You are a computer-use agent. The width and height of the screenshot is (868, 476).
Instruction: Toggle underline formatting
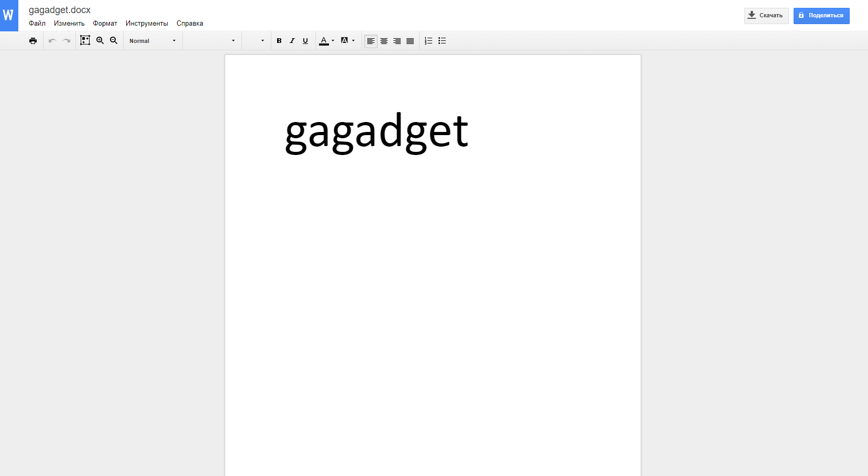click(x=305, y=41)
